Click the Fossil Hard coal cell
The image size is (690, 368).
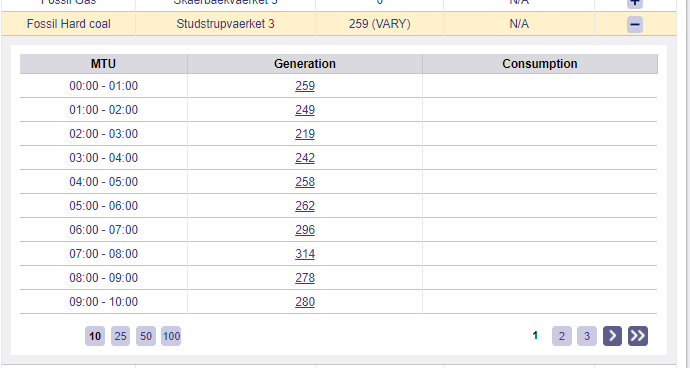[x=69, y=24]
